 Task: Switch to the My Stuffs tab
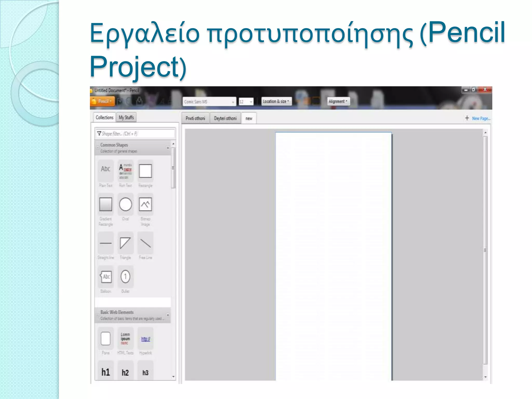pyautogui.click(x=126, y=117)
